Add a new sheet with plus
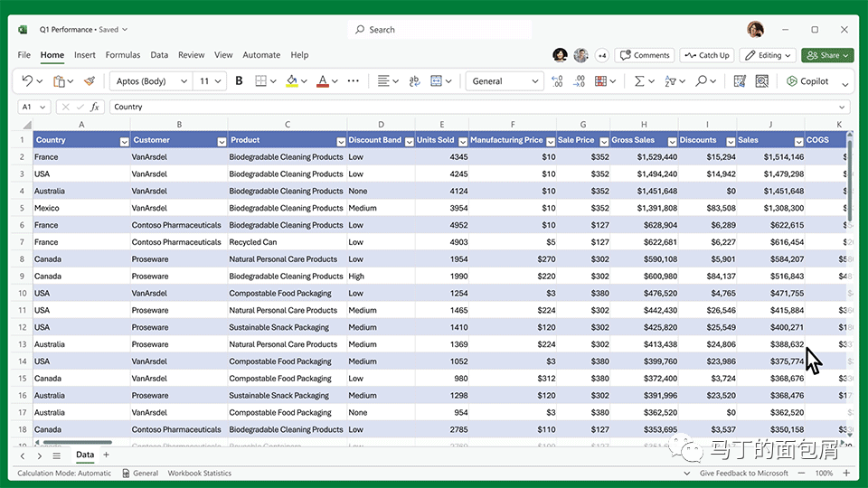This screenshot has height=488, width=868. pos(107,455)
